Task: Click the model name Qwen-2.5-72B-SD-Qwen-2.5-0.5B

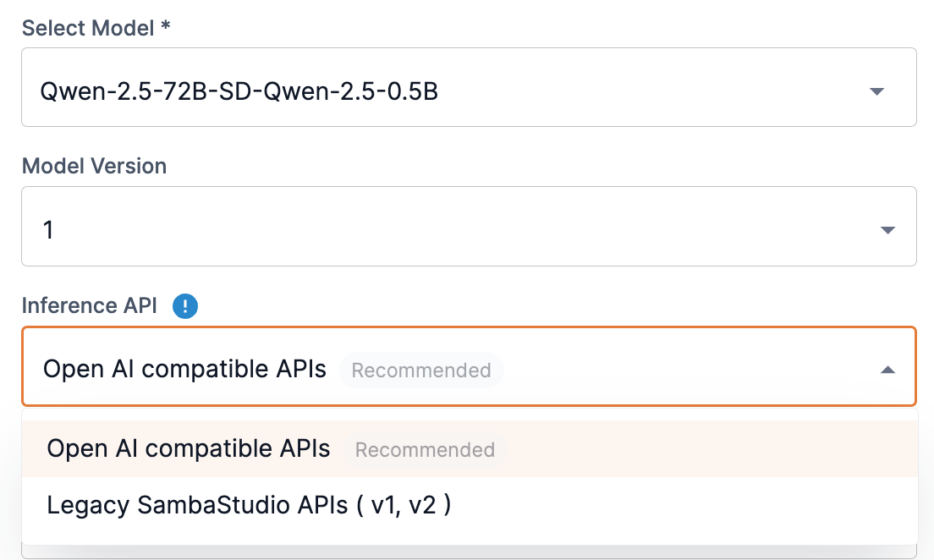Action: (x=239, y=91)
